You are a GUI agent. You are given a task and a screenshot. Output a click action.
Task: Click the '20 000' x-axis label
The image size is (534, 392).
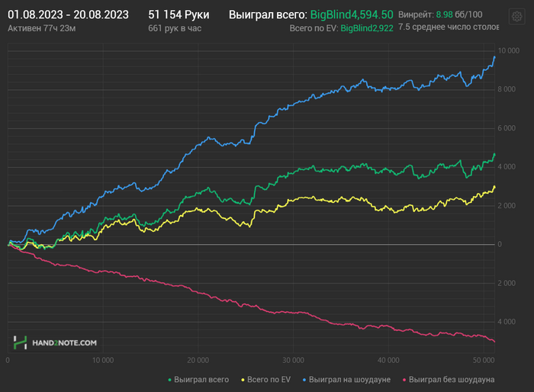click(x=198, y=360)
